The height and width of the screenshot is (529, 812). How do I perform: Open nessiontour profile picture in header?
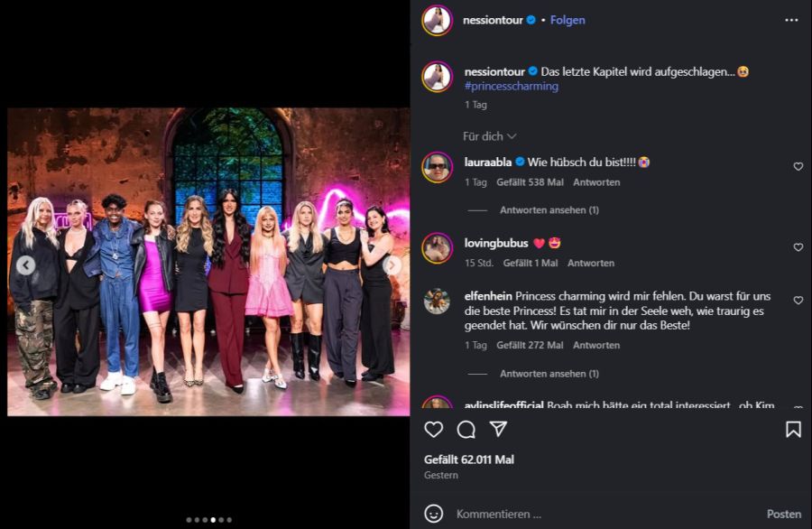tap(437, 20)
